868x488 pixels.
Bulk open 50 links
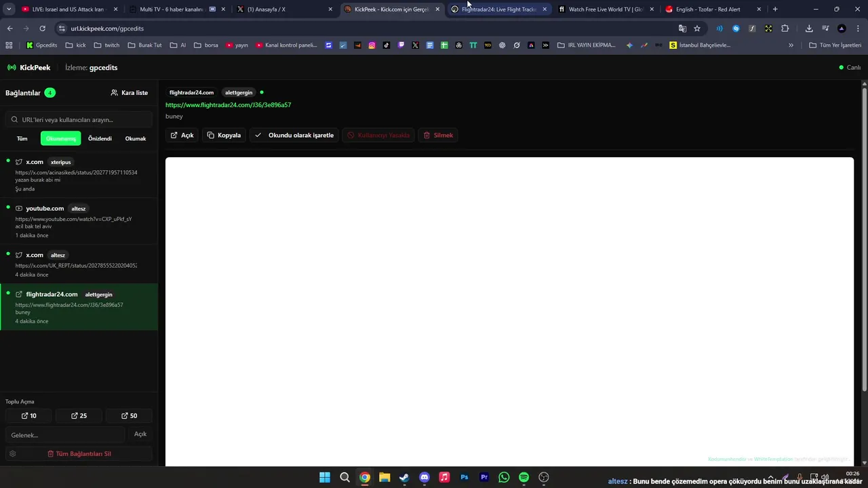tap(129, 415)
